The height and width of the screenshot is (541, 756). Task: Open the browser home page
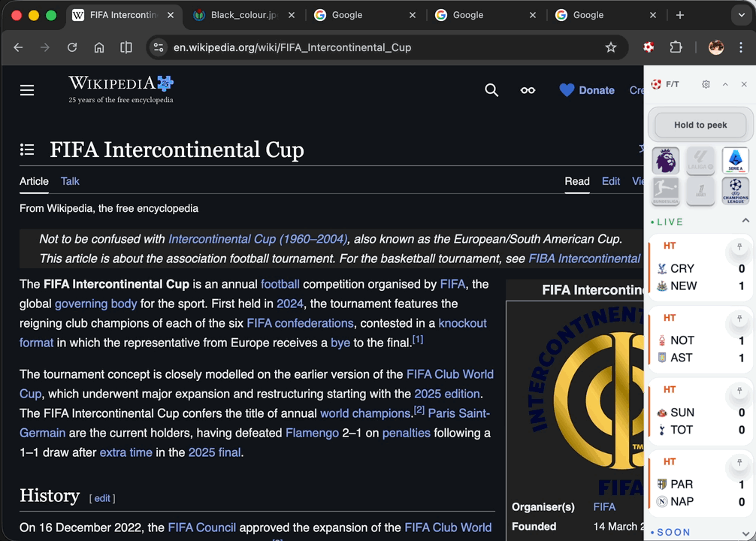pos(99,47)
